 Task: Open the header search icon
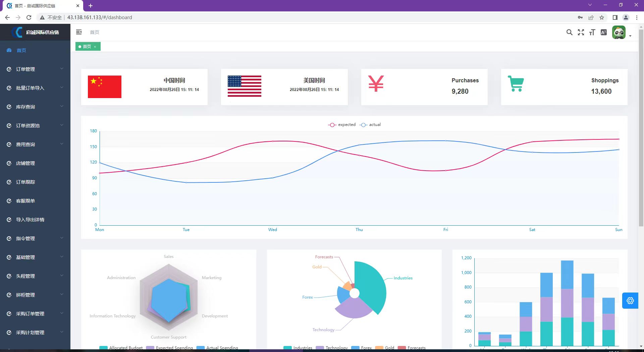[569, 32]
